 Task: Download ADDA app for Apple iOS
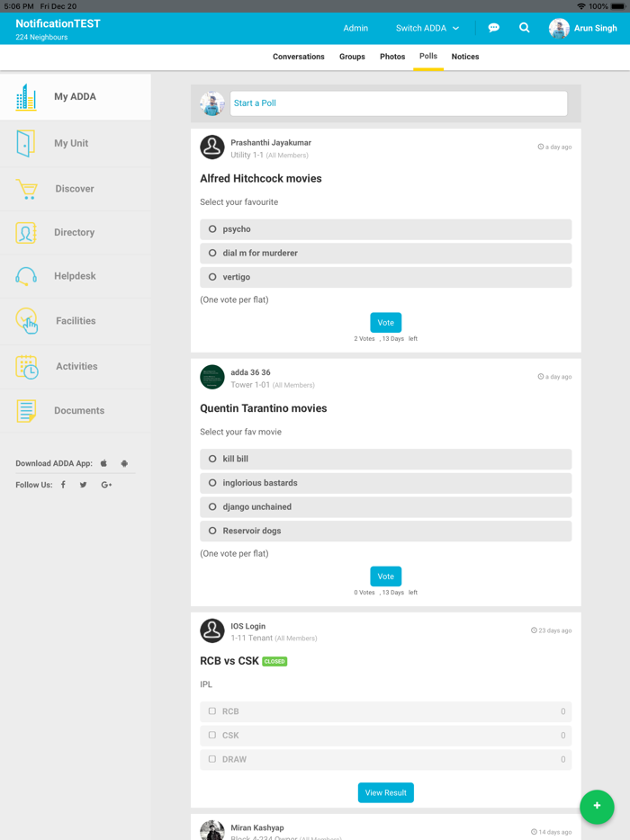[x=104, y=463]
